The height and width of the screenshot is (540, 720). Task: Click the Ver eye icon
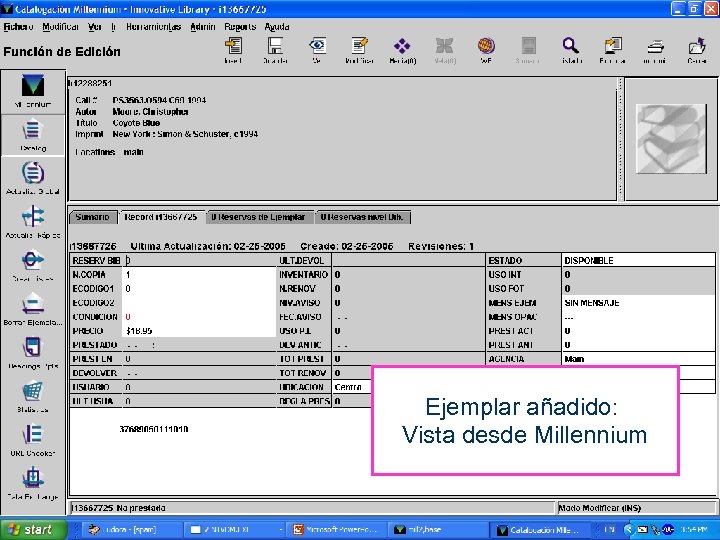317,50
